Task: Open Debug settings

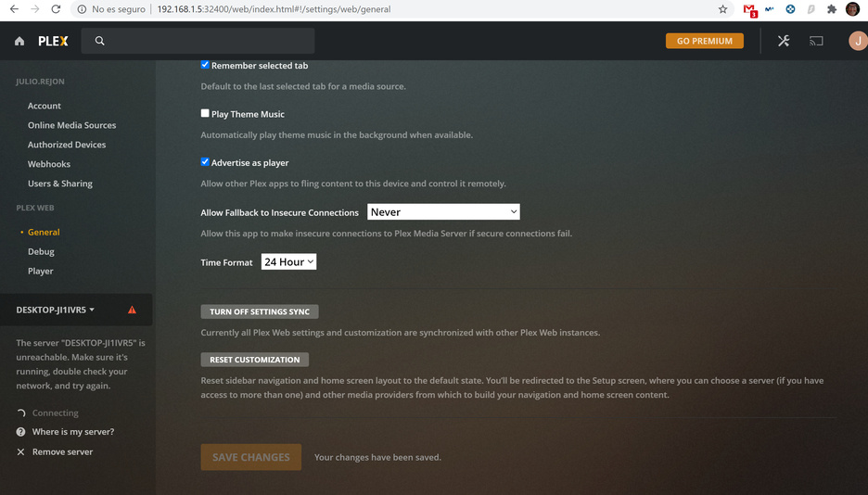Action: click(41, 251)
